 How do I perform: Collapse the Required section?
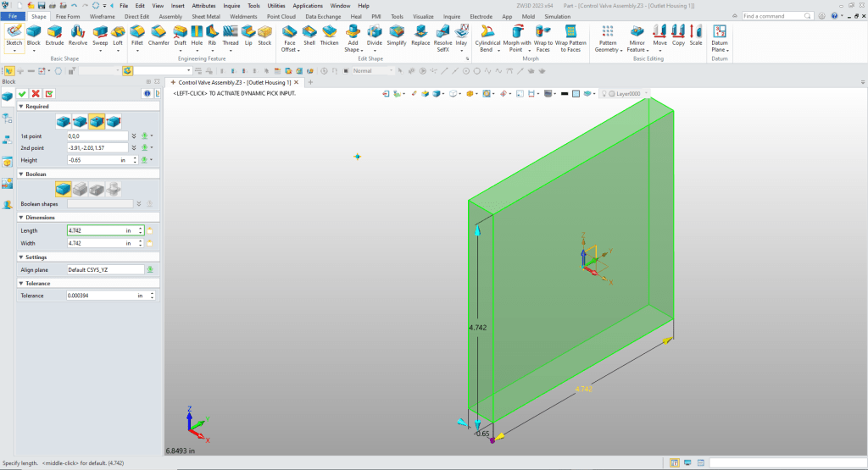click(20, 107)
